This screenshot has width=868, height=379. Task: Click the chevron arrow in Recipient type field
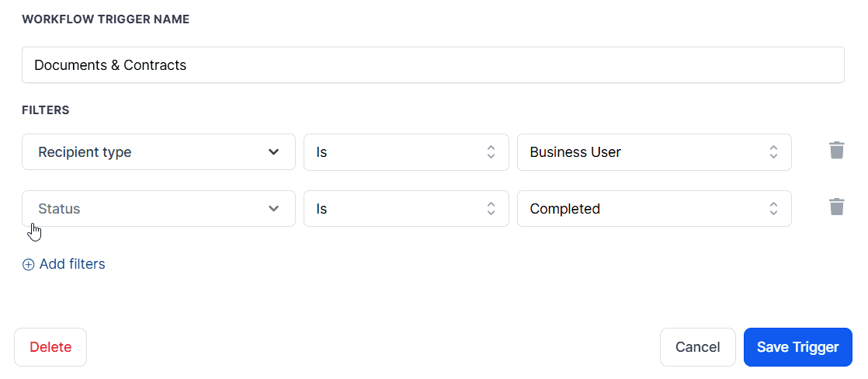coord(273,151)
